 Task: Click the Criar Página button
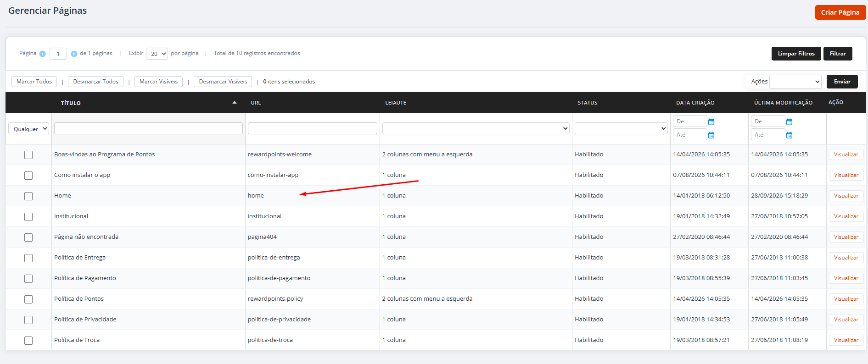click(x=840, y=12)
